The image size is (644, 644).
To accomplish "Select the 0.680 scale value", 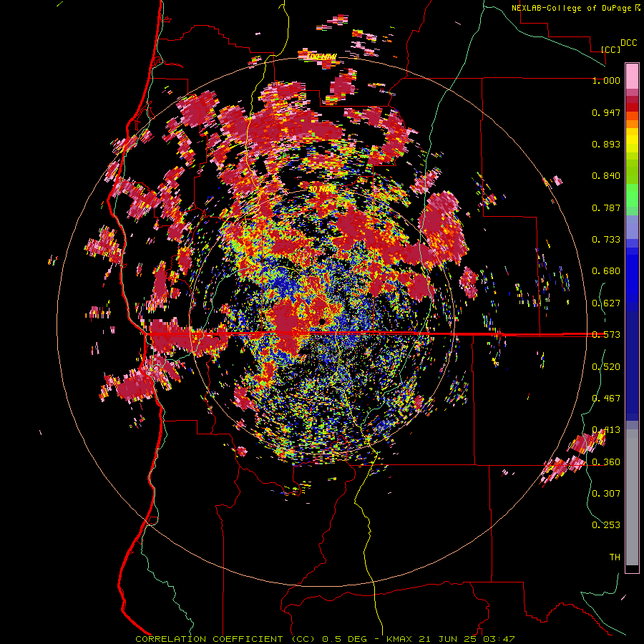I will (606, 271).
